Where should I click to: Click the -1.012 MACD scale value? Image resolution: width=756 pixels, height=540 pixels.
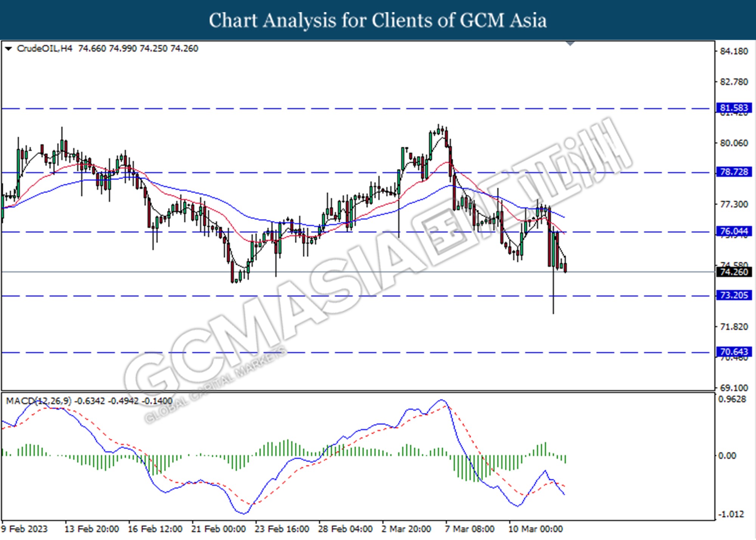coord(731,514)
